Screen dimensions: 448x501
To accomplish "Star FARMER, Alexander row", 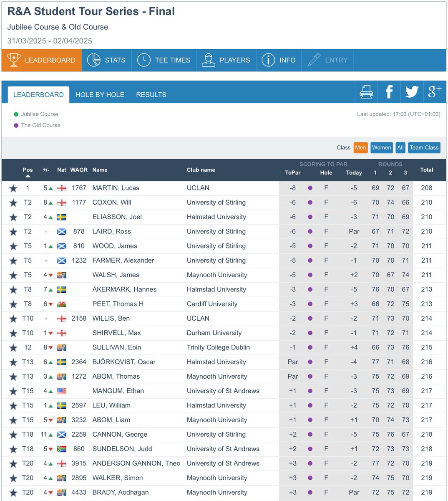I will (x=13, y=261).
